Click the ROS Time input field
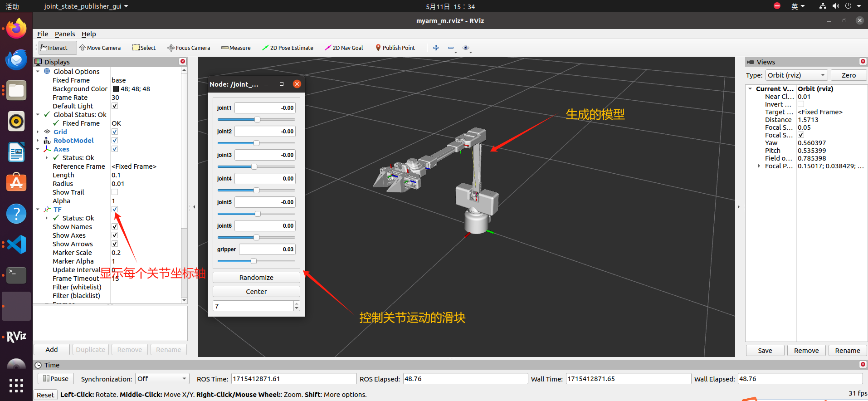This screenshot has height=401, width=868. pos(294,379)
